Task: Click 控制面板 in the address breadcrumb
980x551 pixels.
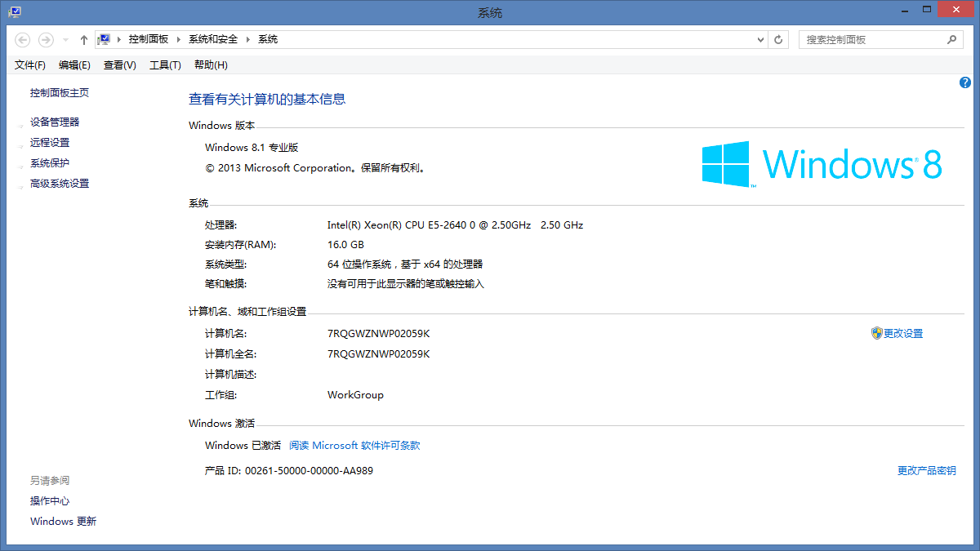Action: (x=149, y=39)
